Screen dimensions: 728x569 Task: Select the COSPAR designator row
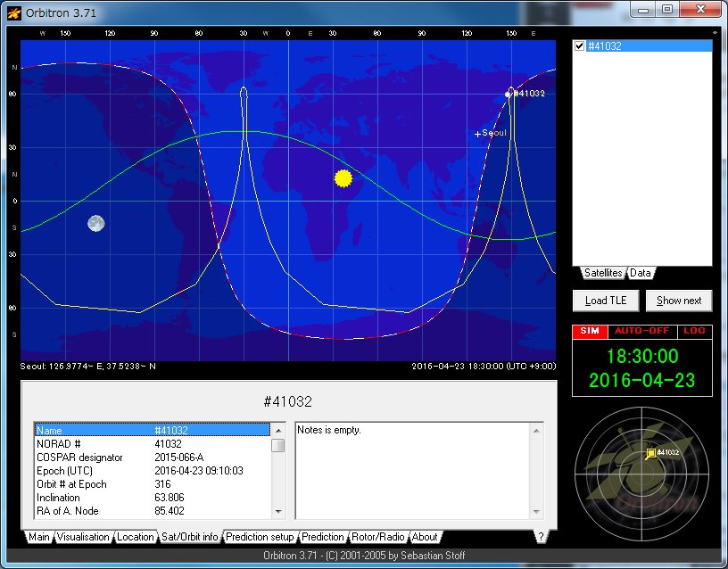pyautogui.click(x=153, y=458)
